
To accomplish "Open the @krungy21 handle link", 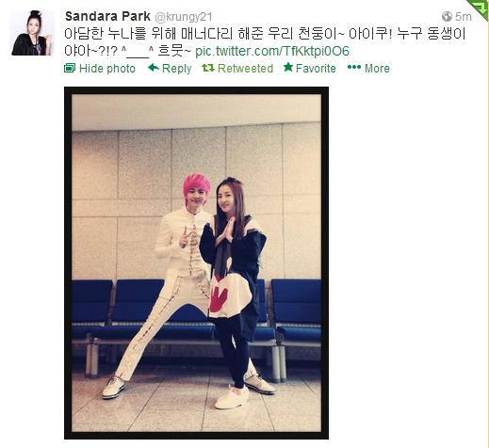I will click(x=184, y=17).
